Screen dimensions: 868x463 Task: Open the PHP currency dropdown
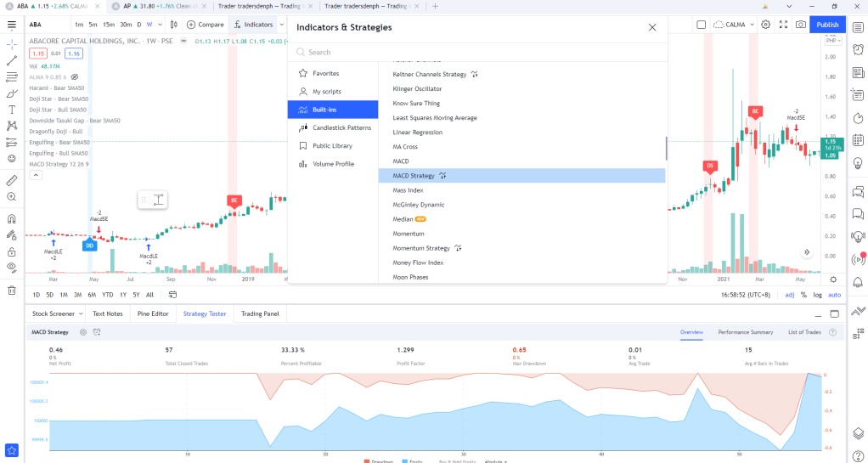(833, 41)
